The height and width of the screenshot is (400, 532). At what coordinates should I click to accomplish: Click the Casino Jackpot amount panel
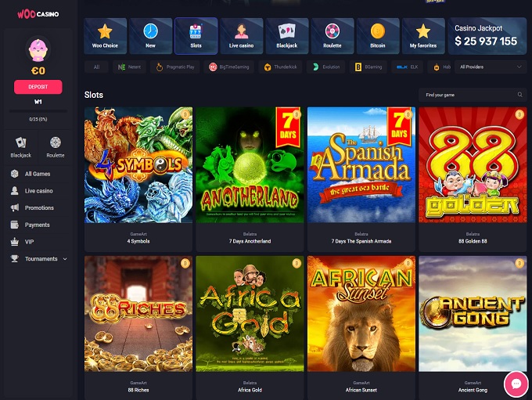point(487,36)
